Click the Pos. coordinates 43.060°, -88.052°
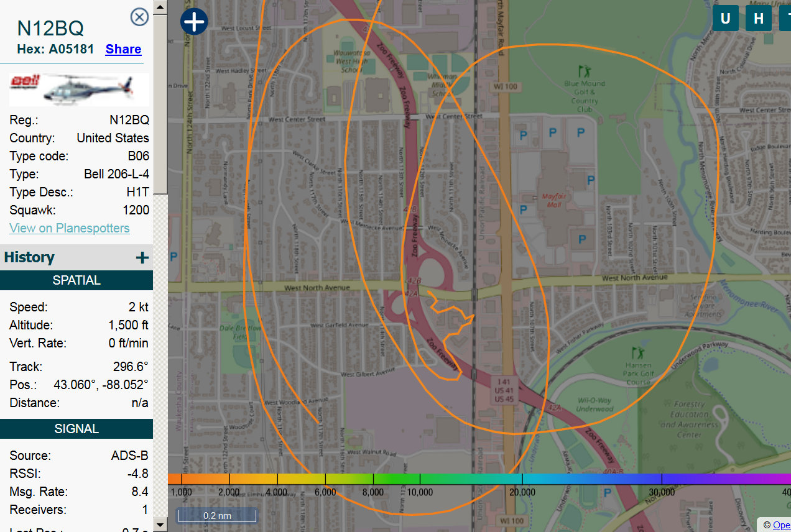This screenshot has height=532, width=791. [x=101, y=385]
